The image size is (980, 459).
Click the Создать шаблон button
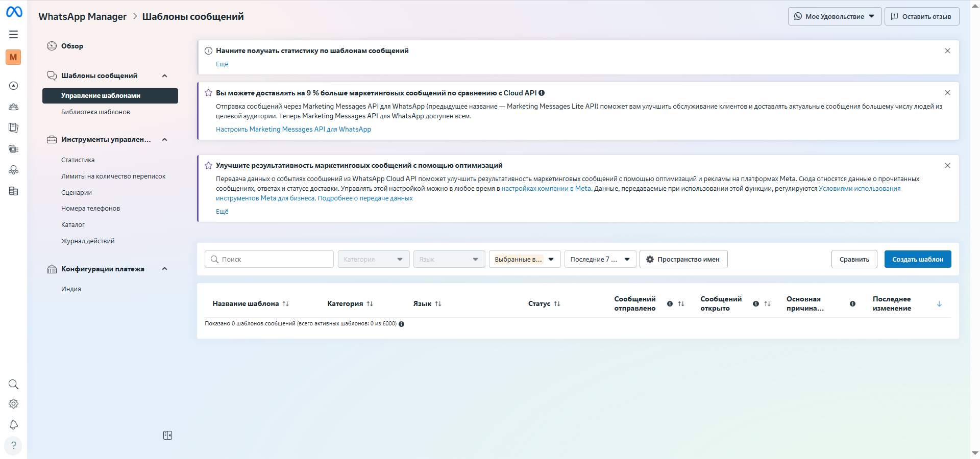(917, 259)
